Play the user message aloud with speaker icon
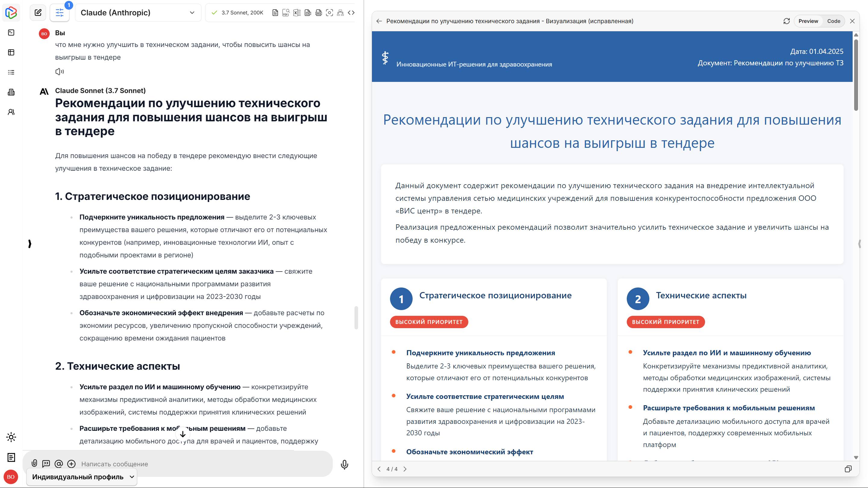Image resolution: width=868 pixels, height=488 pixels. tap(59, 71)
